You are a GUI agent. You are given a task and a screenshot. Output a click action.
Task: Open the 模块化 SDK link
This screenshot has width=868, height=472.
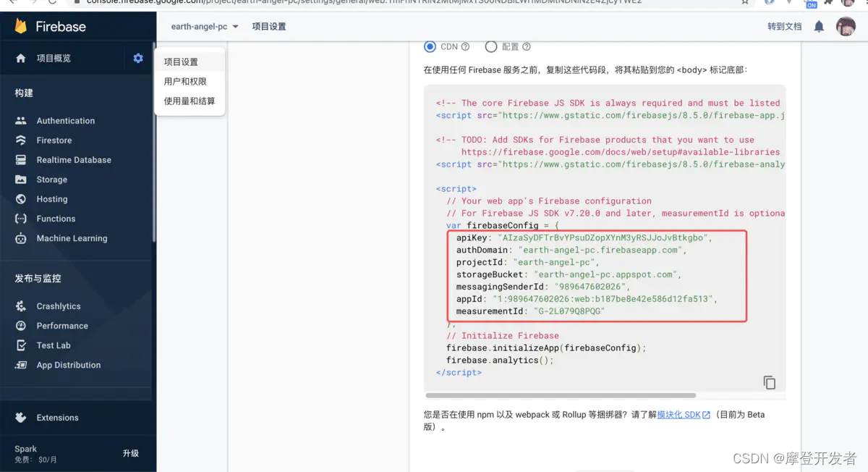684,415
